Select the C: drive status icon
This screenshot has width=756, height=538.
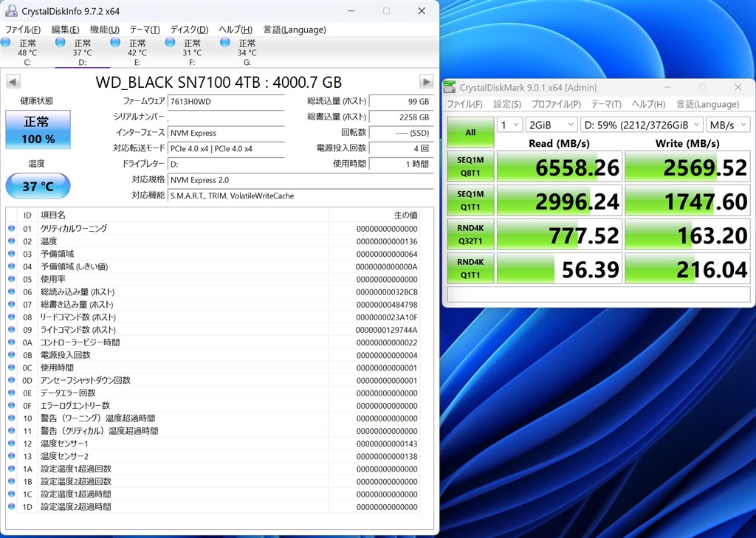6,42
